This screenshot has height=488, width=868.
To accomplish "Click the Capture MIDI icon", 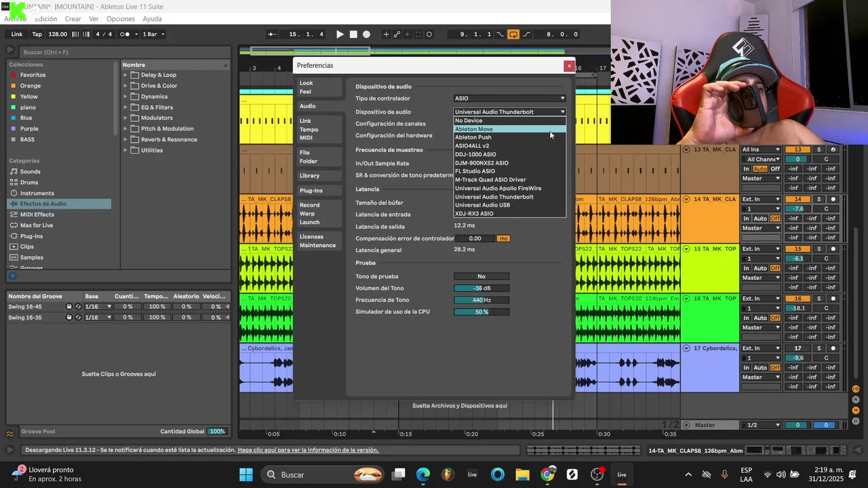I will point(418,34).
